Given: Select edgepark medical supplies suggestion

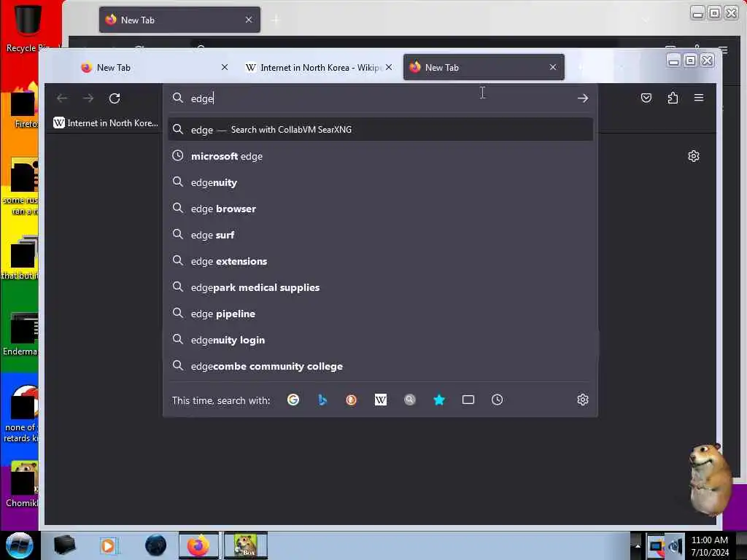Looking at the screenshot, I should pos(380,287).
